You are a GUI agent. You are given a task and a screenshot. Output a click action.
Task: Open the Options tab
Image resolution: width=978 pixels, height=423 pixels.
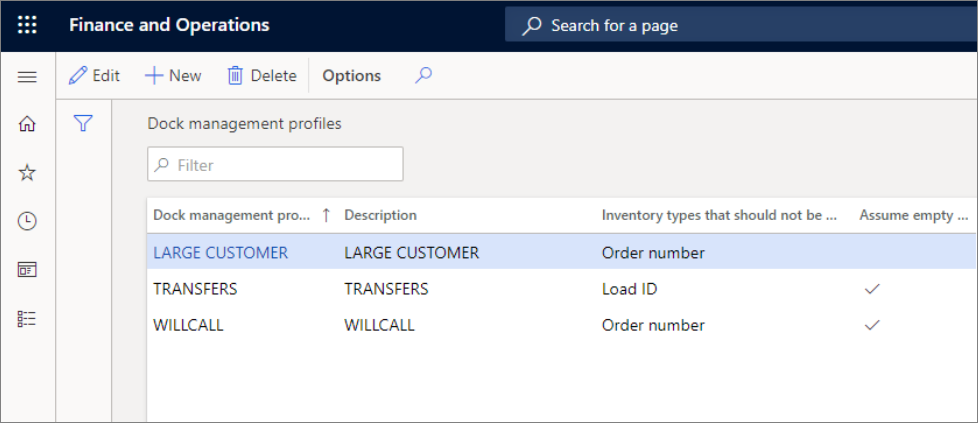point(351,75)
